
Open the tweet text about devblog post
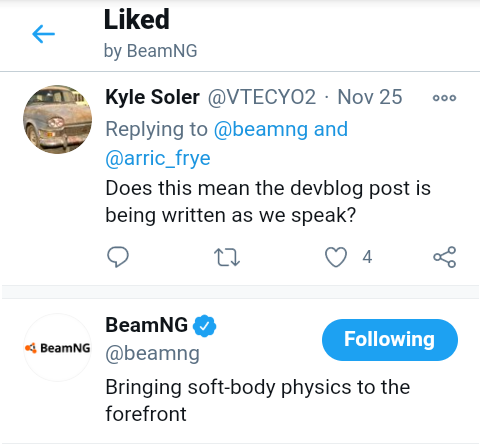click(x=268, y=202)
